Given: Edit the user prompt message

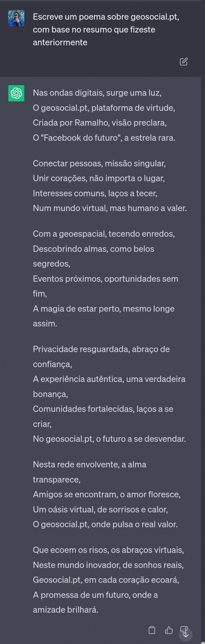Looking at the screenshot, I should coord(183,62).
